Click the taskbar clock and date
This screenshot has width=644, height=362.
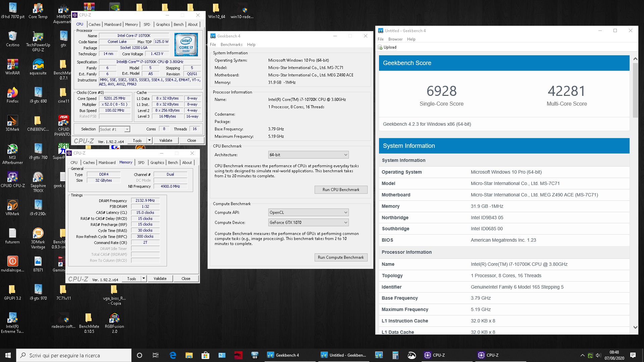[x=614, y=355]
